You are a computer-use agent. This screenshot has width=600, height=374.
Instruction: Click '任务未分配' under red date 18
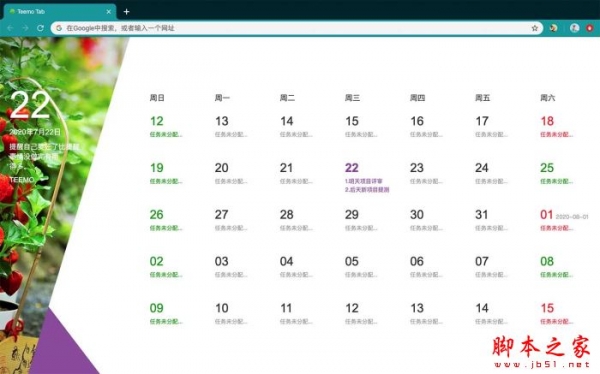coord(556,135)
